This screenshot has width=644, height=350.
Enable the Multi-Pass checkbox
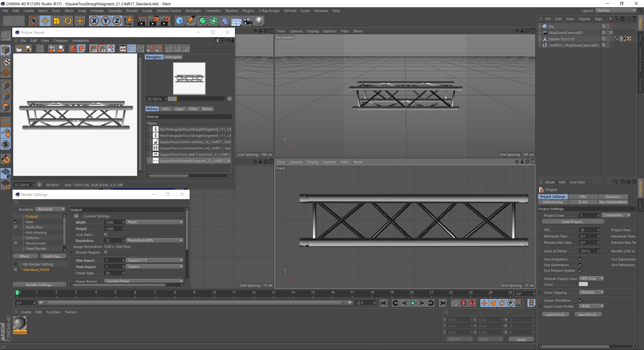click(16, 227)
